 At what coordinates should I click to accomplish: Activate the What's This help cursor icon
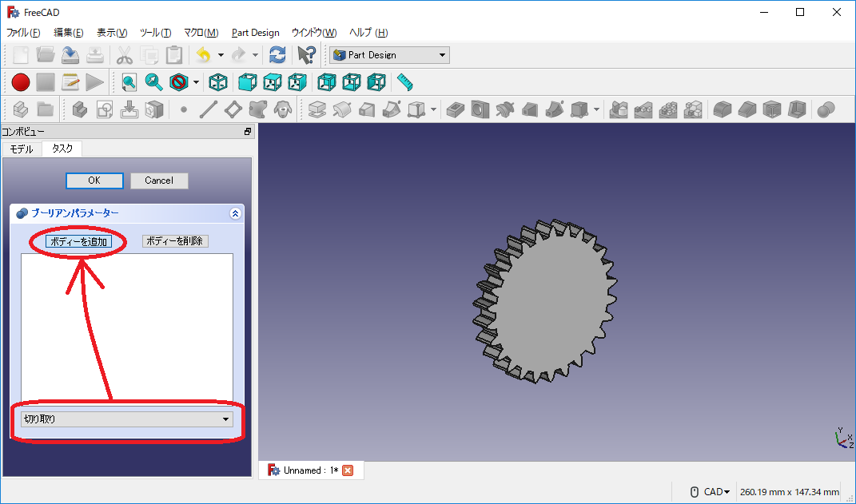[x=306, y=55]
